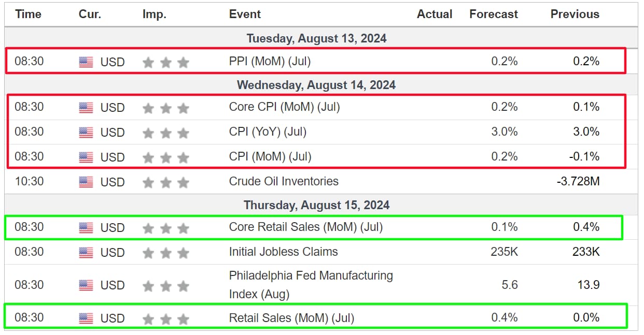Click the US flag in Crude Oil Inventories row
This screenshot has height=335, width=644.
click(86, 182)
